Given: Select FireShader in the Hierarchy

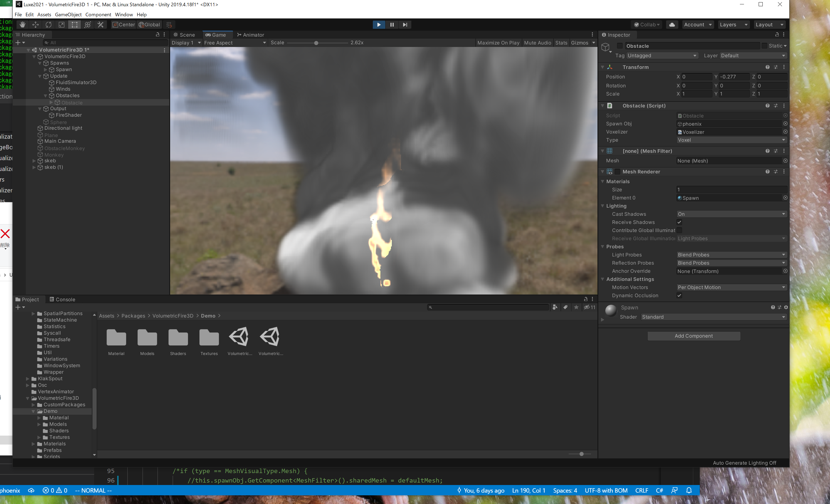Looking at the screenshot, I should pos(69,115).
